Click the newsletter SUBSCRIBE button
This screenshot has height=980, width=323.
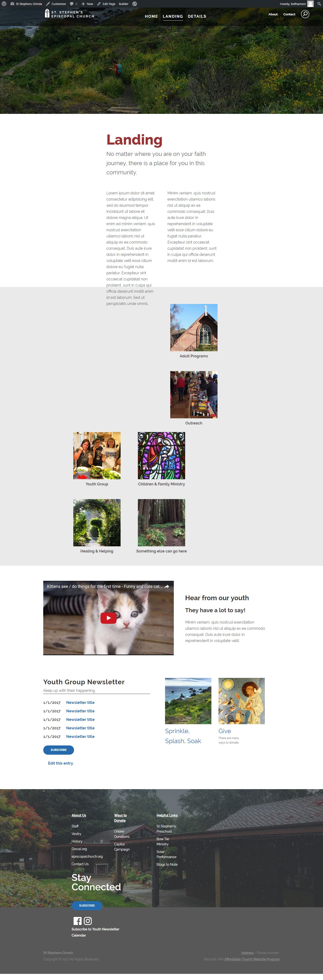pyautogui.click(x=59, y=750)
